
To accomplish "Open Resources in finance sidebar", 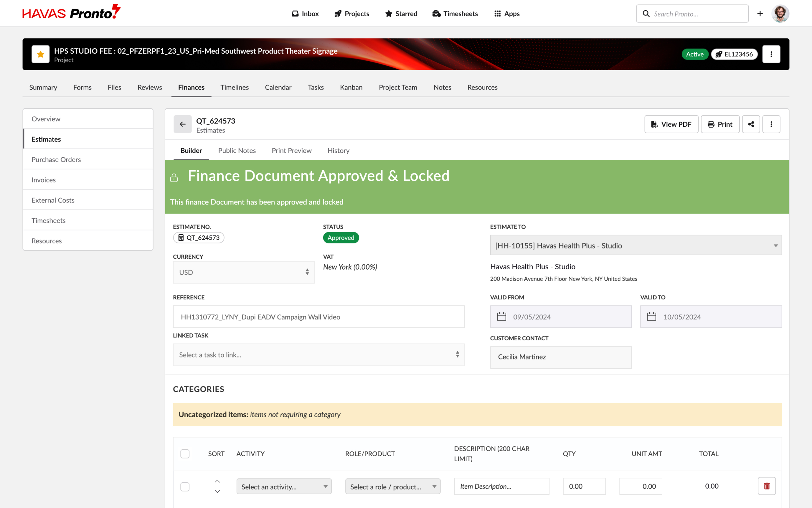I will [x=88, y=241].
